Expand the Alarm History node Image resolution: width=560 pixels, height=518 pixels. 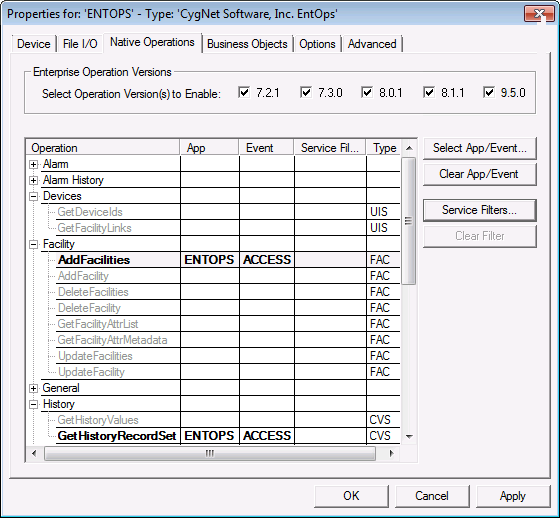point(34,180)
